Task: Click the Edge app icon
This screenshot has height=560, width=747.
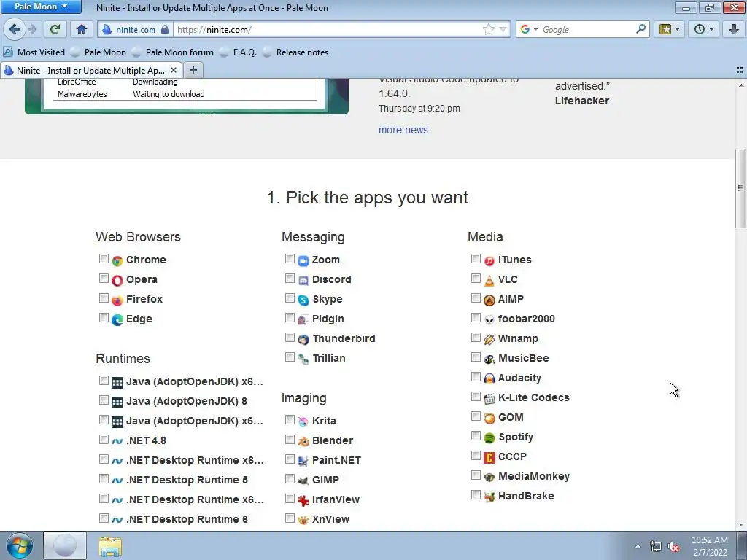Action: point(117,319)
